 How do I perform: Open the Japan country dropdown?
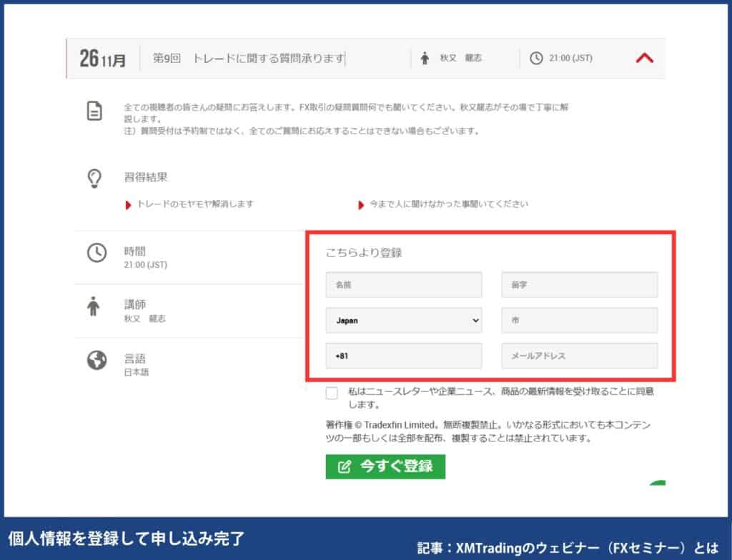pyautogui.click(x=404, y=320)
